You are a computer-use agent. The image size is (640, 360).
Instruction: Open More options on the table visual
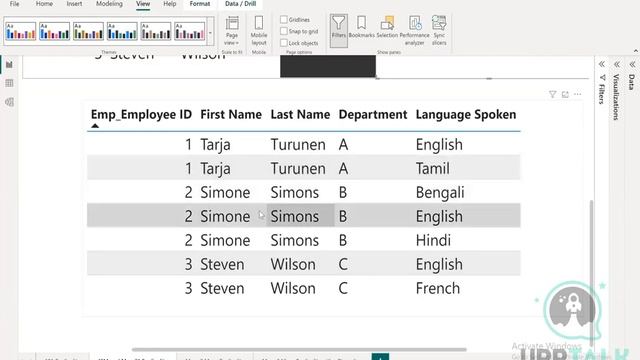[578, 94]
